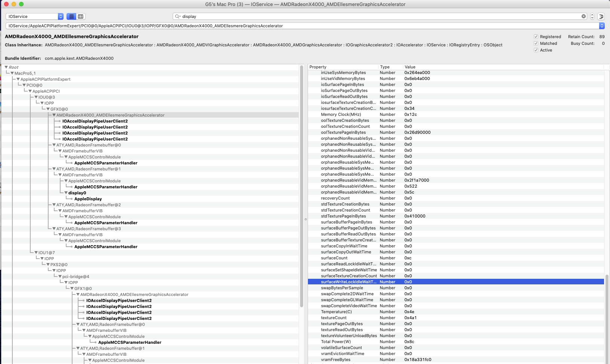Sort by the Value column header
Viewport: 610px width, 364px height.
click(503, 67)
